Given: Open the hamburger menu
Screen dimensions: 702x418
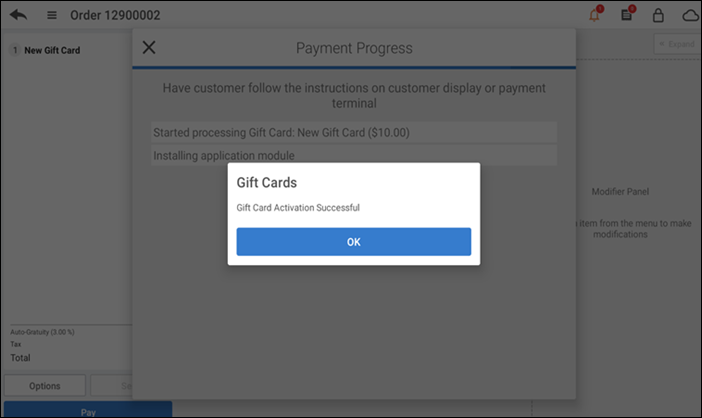Looking at the screenshot, I should point(52,15).
